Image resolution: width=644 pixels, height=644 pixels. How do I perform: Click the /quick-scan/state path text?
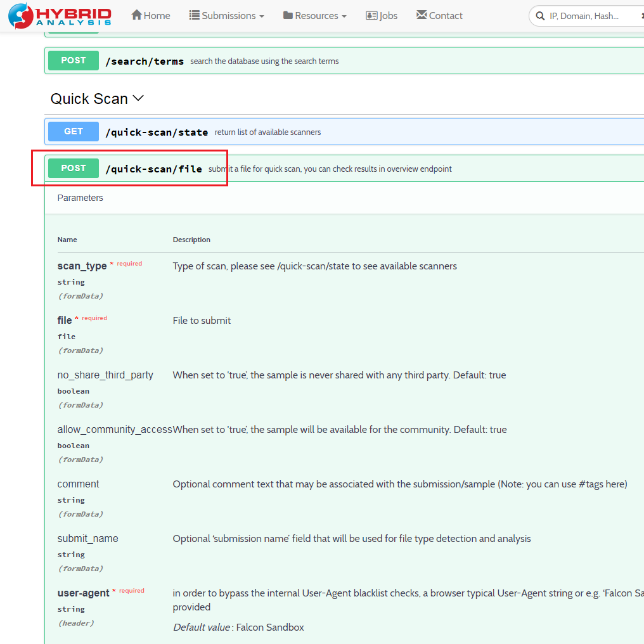click(157, 132)
